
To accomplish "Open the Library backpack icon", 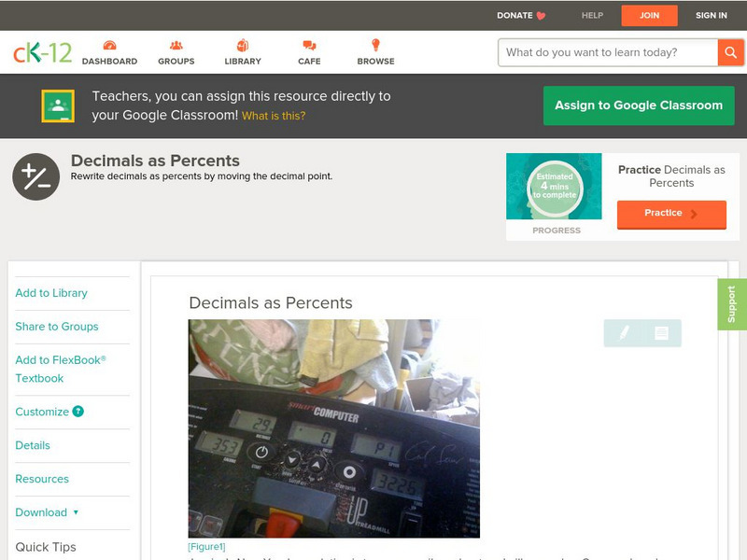I will pos(243,45).
